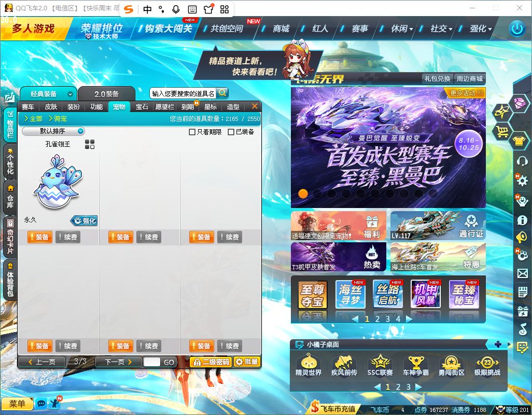The height and width of the screenshot is (415, 532).
Task: Open the chat bubble icon beside 菜单
Action: pyautogui.click(x=41, y=404)
